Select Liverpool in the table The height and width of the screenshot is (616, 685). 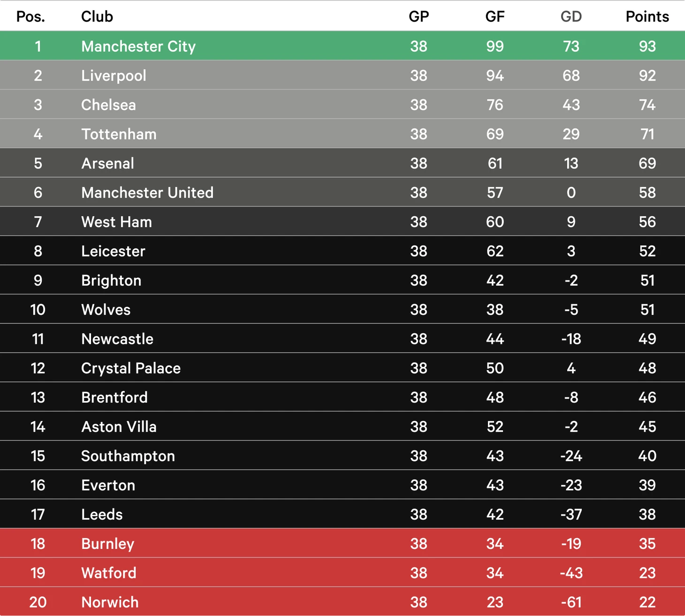coord(114,76)
